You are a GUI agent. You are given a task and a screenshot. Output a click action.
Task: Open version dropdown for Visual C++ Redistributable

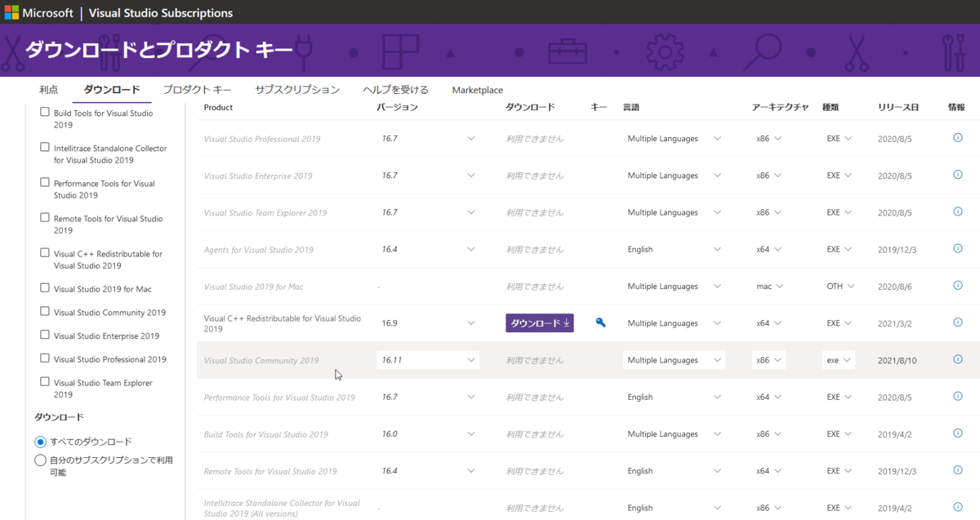point(428,323)
